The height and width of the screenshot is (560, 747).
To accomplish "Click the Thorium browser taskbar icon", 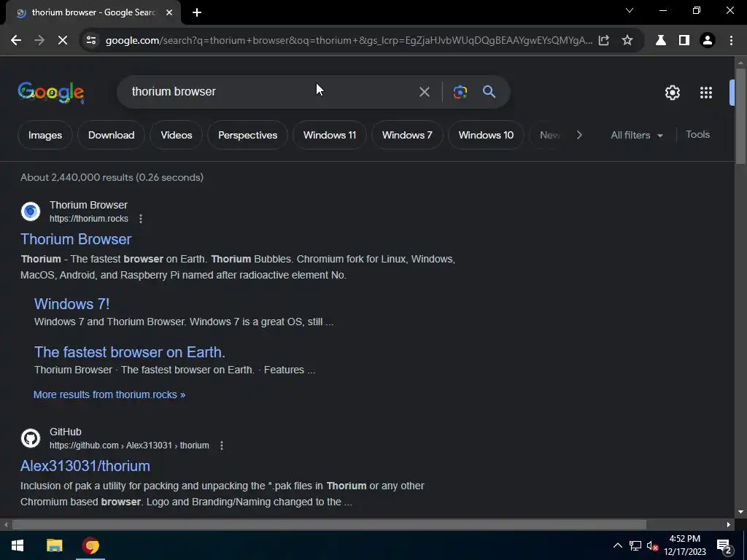I will 90,545.
